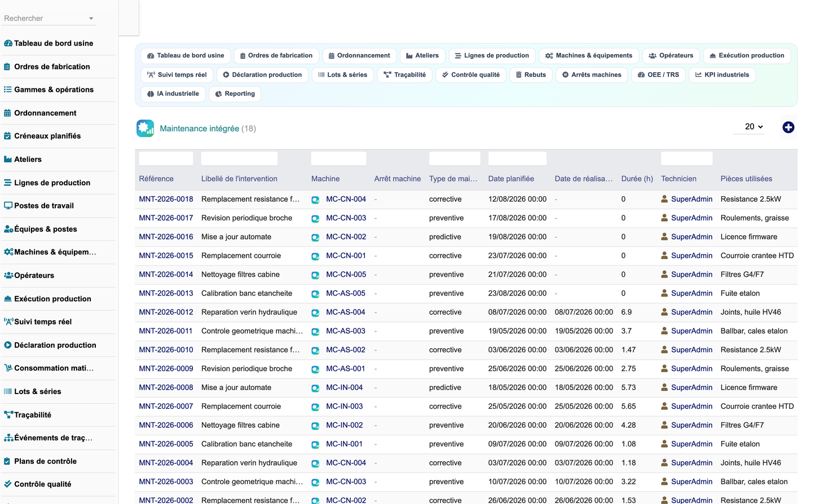Open the Contrôle qualité top tab

[x=471, y=75]
